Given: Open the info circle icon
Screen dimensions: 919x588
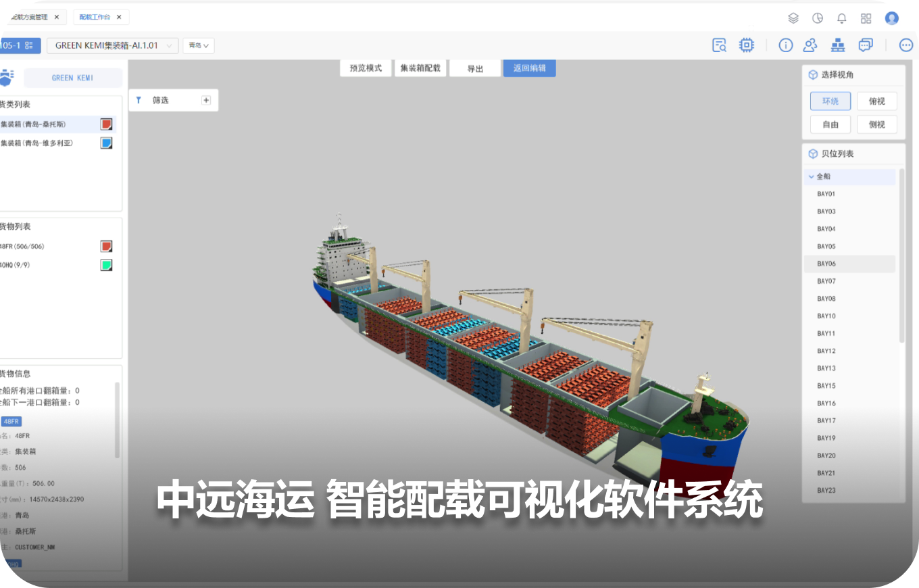Looking at the screenshot, I should tap(785, 45).
